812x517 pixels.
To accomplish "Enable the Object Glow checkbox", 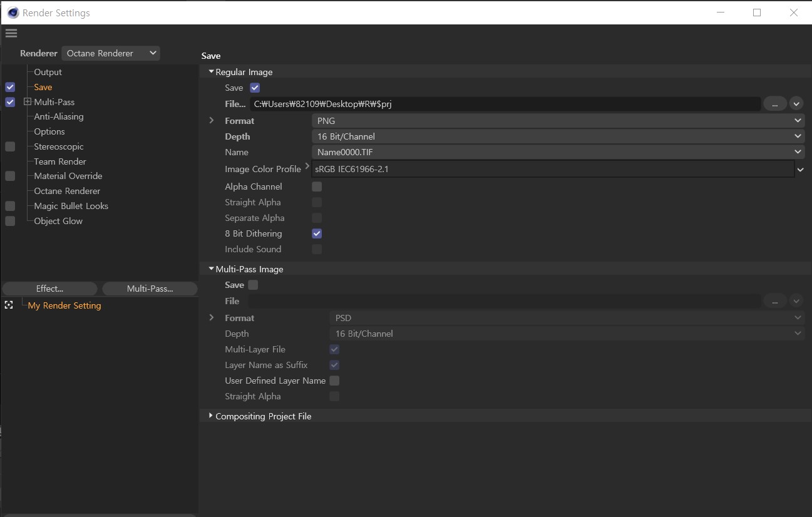I will 10,221.
